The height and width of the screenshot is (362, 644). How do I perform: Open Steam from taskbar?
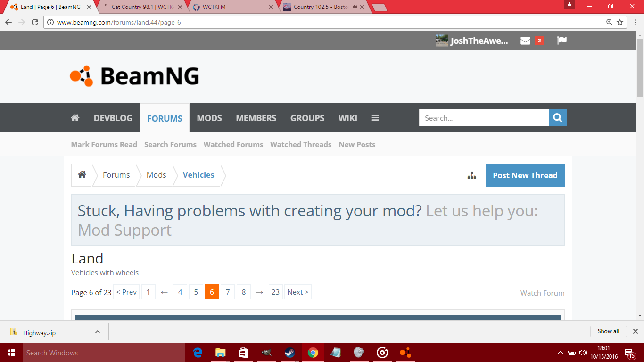click(289, 353)
